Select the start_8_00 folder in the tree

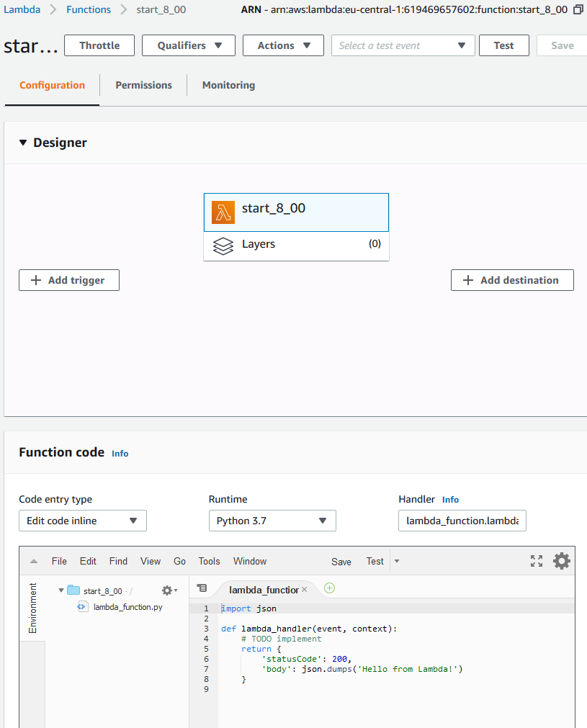[x=102, y=591]
